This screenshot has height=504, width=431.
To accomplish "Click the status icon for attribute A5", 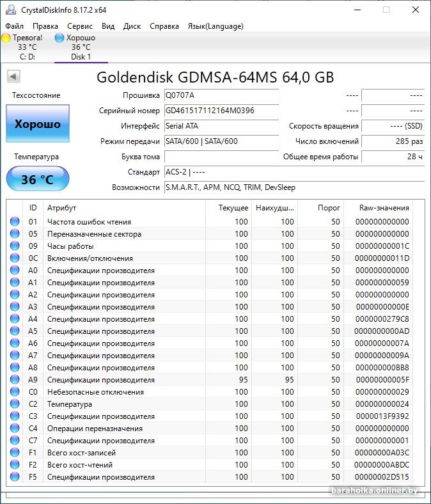I will [15, 331].
